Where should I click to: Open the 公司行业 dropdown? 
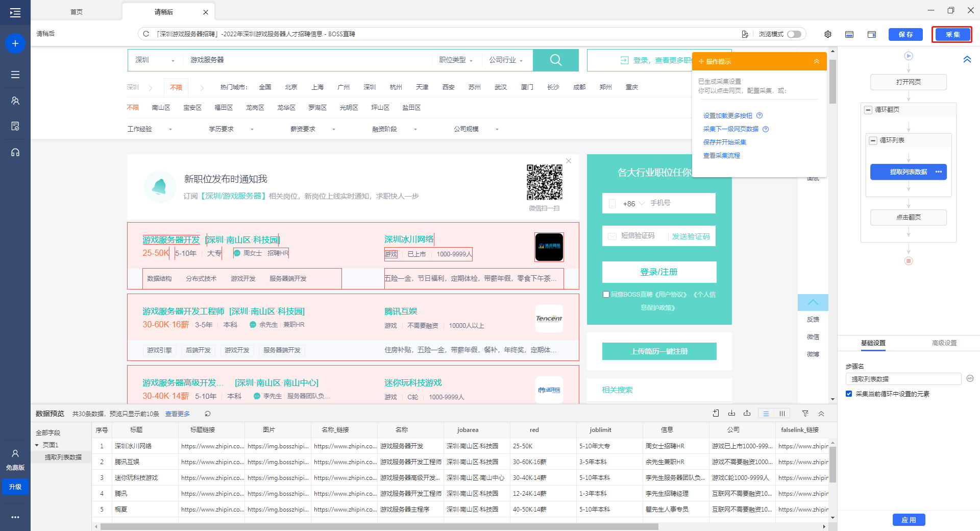506,60
